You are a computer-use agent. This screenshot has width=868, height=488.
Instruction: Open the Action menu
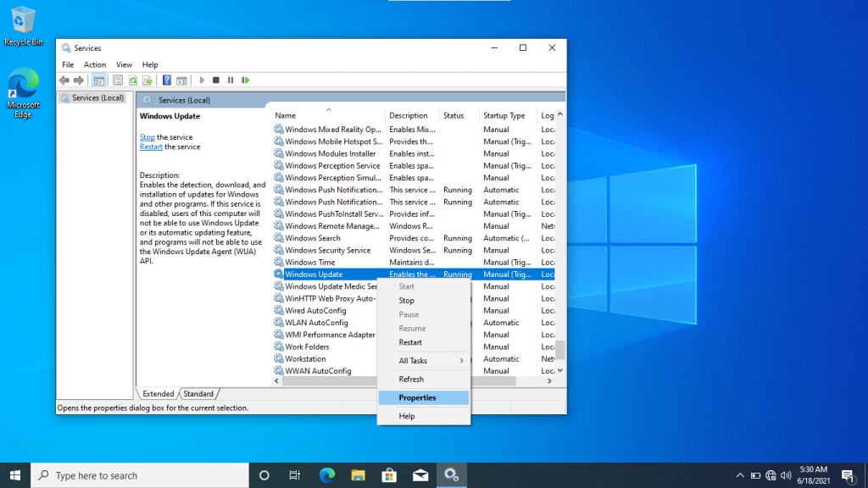[95, 64]
